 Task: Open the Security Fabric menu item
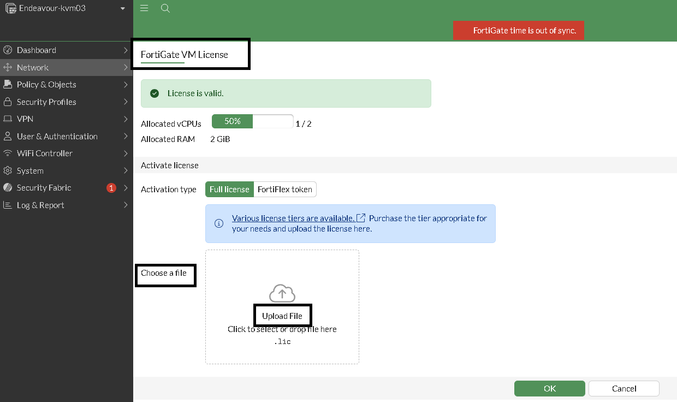66,188
